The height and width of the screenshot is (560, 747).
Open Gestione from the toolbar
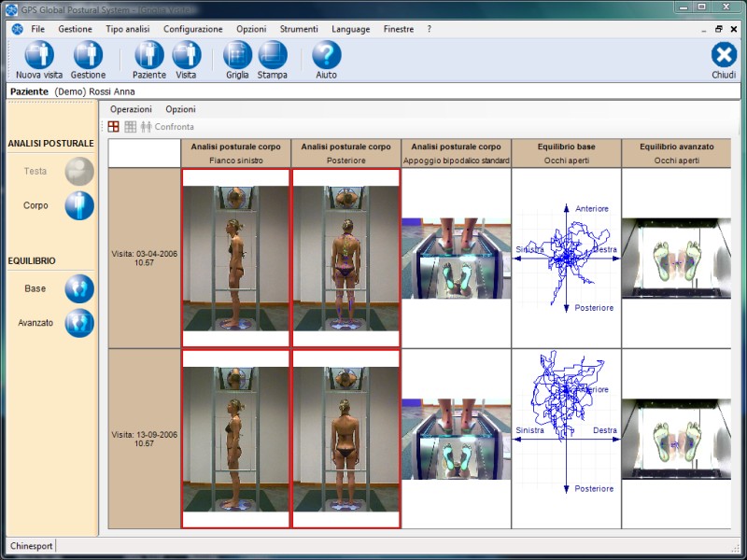[x=88, y=55]
